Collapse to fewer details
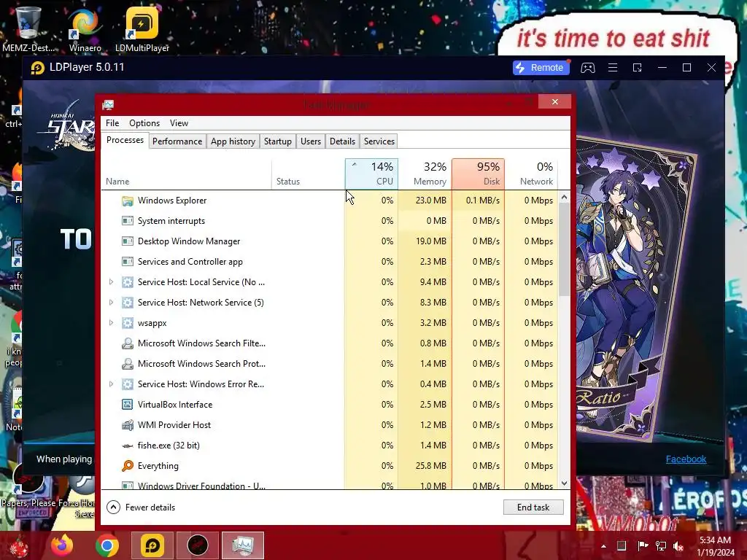This screenshot has width=747, height=560. [141, 507]
